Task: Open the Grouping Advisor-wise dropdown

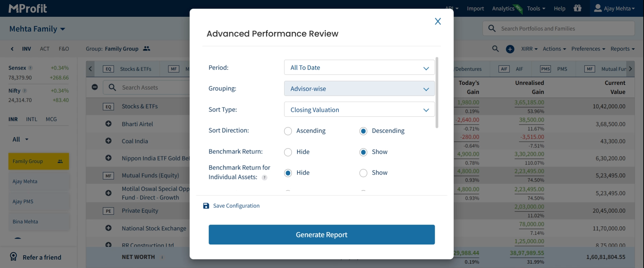Action: click(359, 89)
